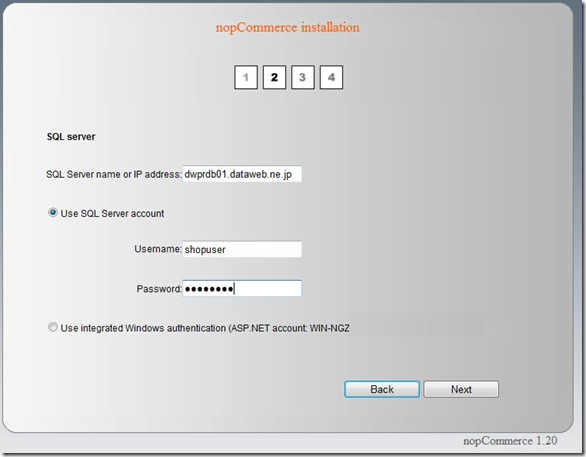Click the 'Username:' label

coord(158,249)
